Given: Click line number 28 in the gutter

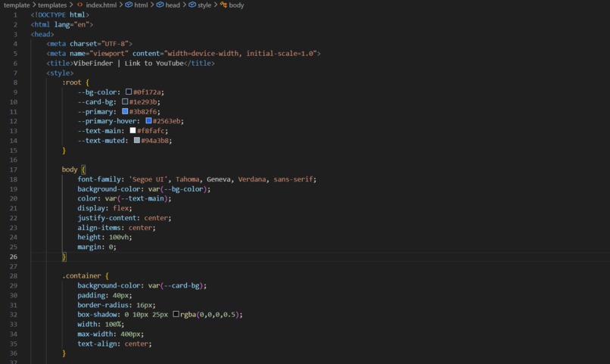Looking at the screenshot, I should (x=14, y=275).
